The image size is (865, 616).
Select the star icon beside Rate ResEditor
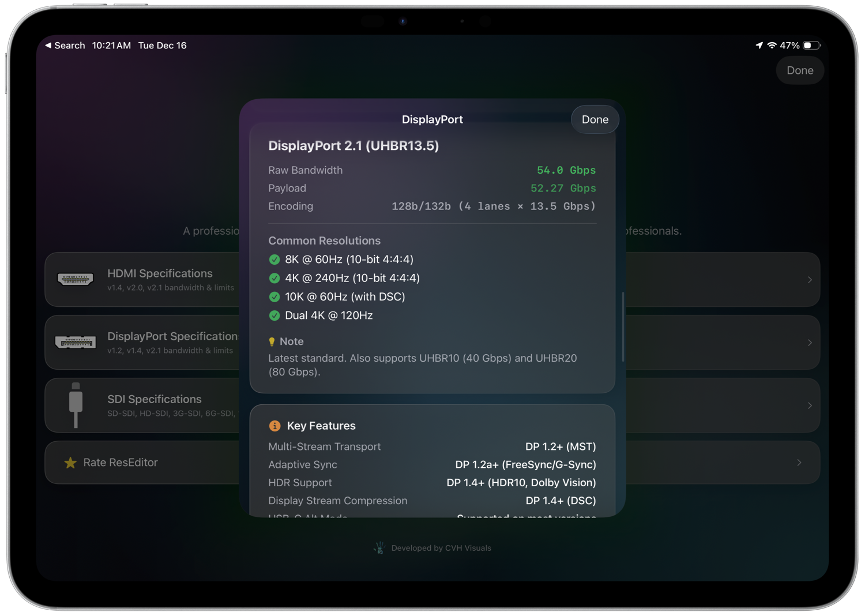[70, 462]
